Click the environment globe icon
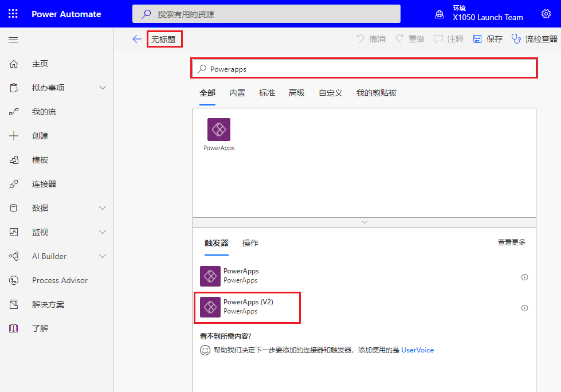This screenshot has width=561, height=392. 440,14
